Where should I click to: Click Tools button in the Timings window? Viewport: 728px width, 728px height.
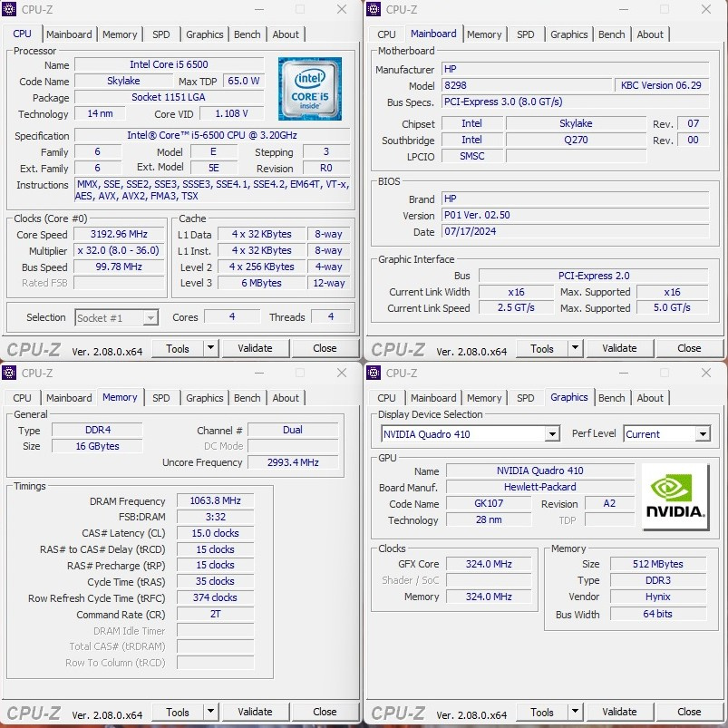(178, 712)
